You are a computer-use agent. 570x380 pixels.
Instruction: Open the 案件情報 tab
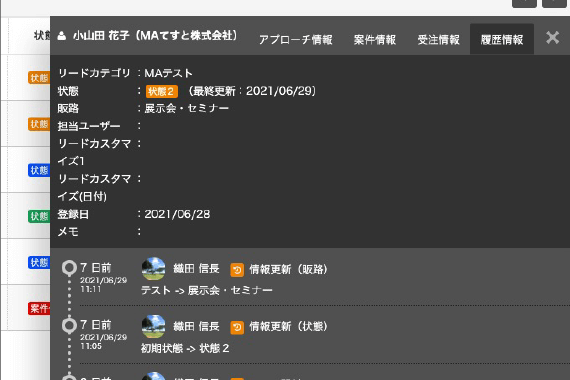coord(375,40)
